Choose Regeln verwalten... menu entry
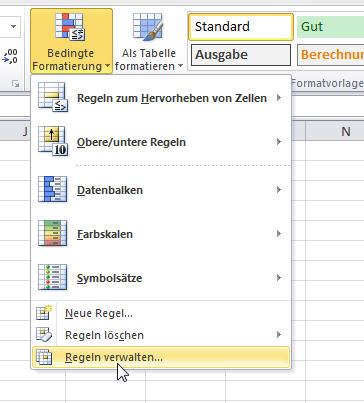 [161, 357]
